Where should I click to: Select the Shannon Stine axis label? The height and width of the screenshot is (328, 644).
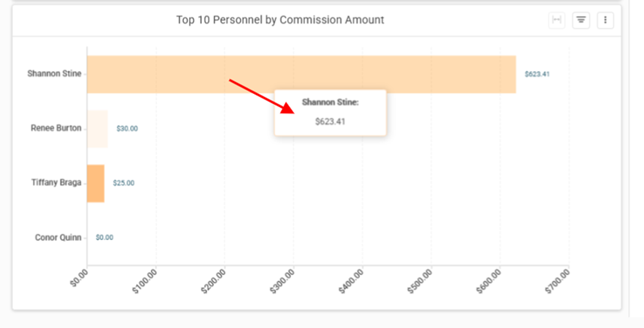pyautogui.click(x=54, y=74)
